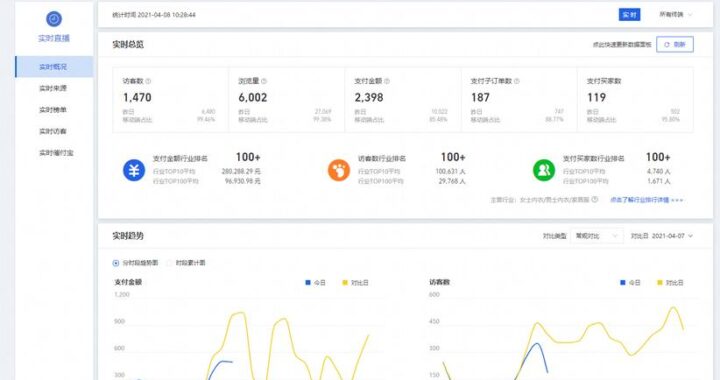This screenshot has width=720, height=380.
Task: Open 实时来源 in the sidebar
Action: 53,88
